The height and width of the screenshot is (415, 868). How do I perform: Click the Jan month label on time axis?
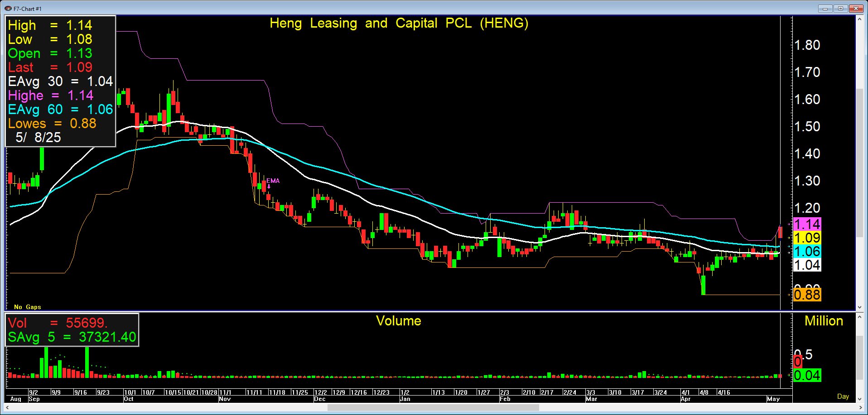click(x=405, y=399)
